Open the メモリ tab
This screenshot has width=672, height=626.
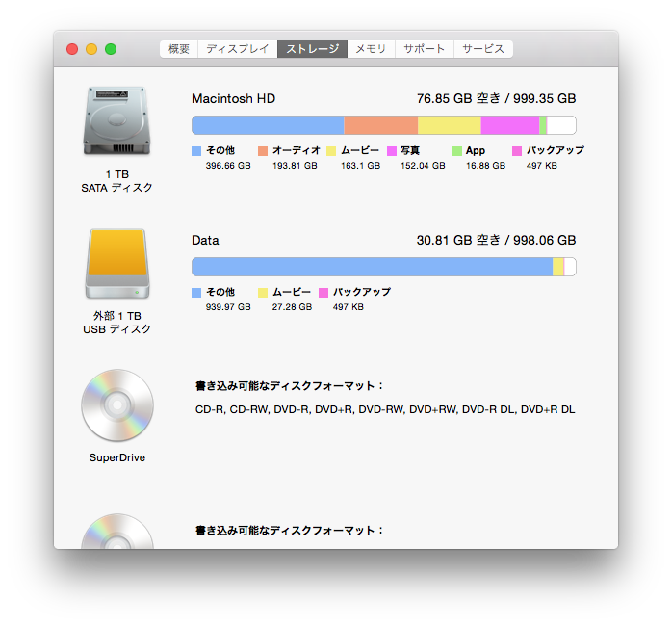(x=372, y=49)
